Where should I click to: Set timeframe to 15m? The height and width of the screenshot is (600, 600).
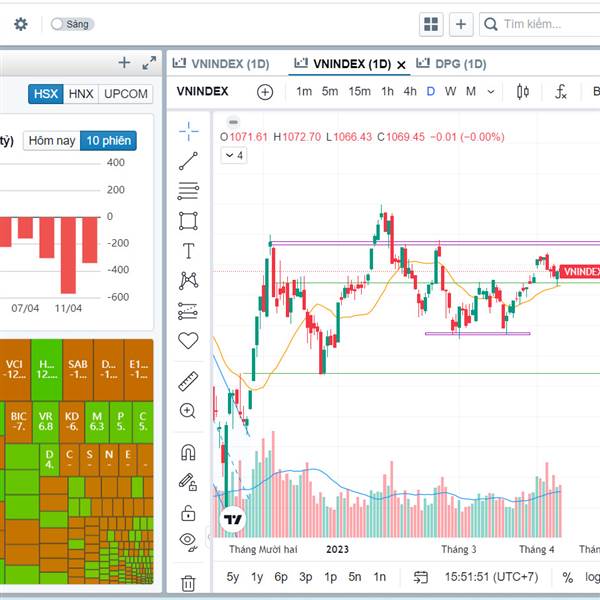click(x=359, y=91)
